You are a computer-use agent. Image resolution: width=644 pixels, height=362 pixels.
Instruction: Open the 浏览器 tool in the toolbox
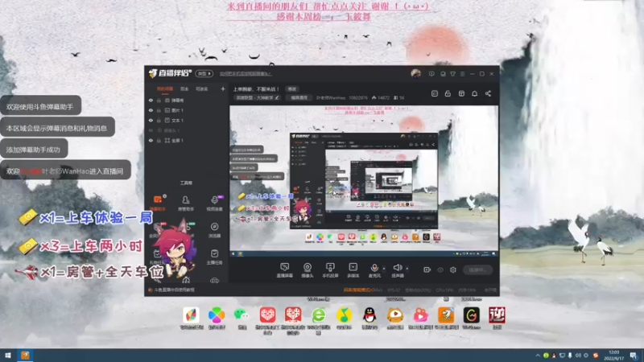point(214,230)
